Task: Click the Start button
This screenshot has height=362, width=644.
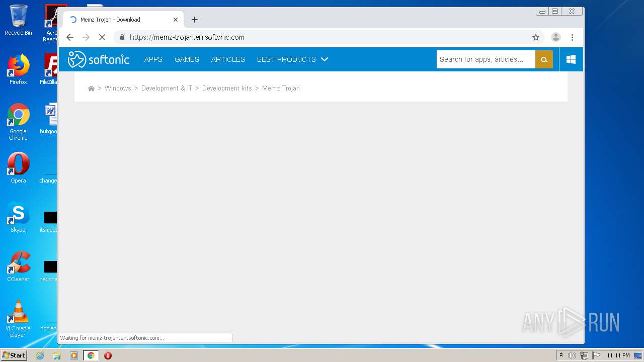Action: point(14,355)
